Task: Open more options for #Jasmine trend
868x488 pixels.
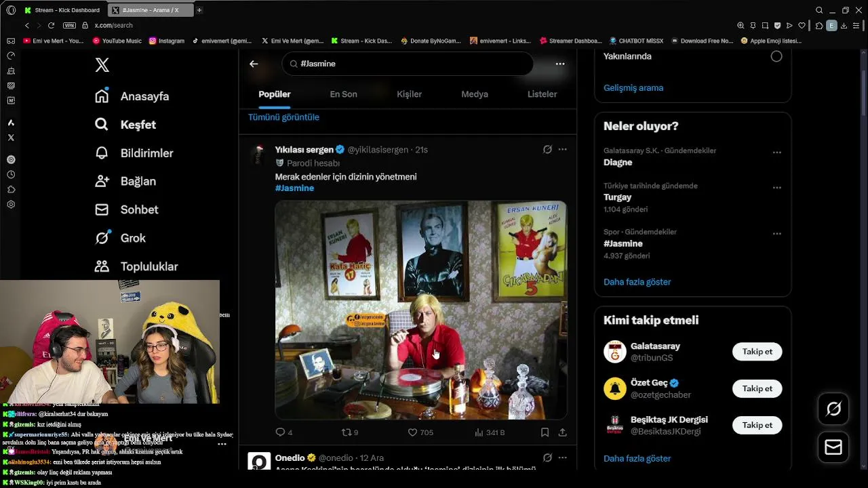Action: click(x=776, y=233)
